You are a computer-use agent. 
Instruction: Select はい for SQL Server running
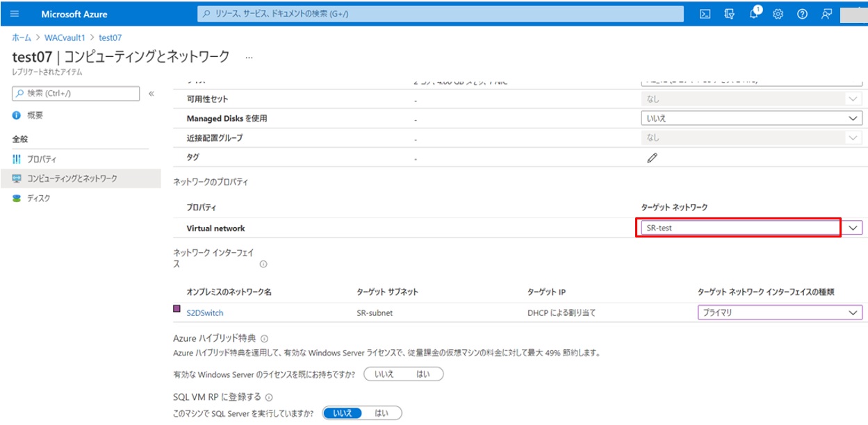coord(382,413)
